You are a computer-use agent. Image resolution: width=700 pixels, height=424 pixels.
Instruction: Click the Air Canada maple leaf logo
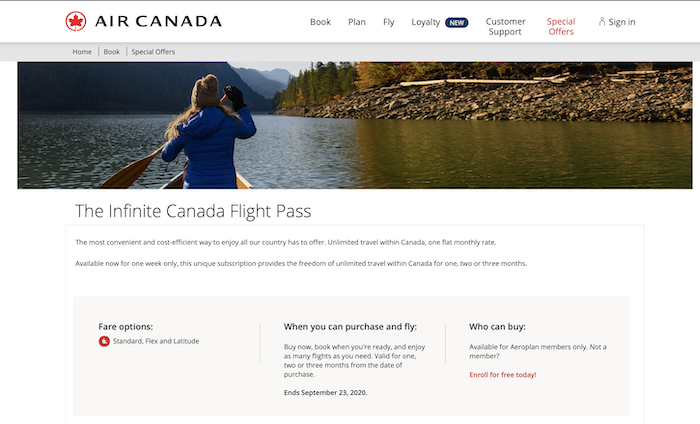[x=75, y=21]
